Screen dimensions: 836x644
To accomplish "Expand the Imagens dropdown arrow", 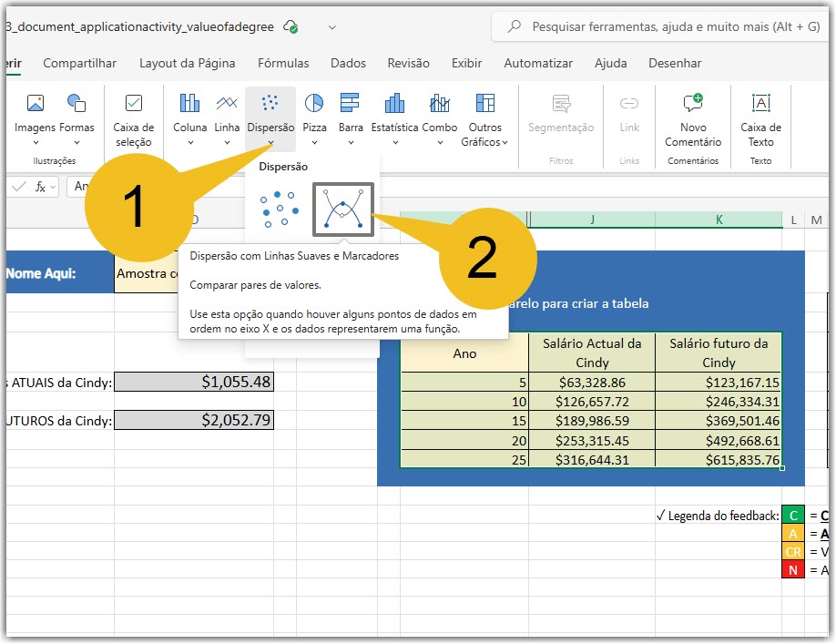I will [36, 143].
